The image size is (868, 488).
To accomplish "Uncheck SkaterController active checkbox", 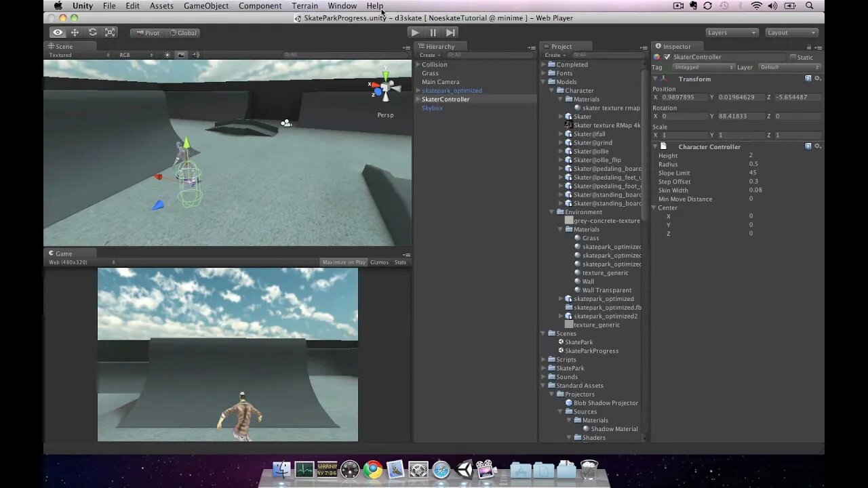I will pos(667,57).
